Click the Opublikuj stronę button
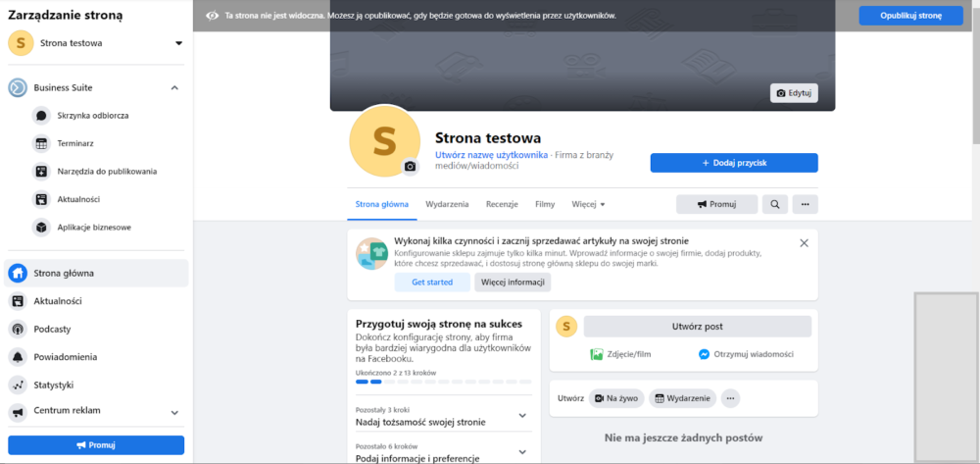The height and width of the screenshot is (464, 980). coord(910,16)
